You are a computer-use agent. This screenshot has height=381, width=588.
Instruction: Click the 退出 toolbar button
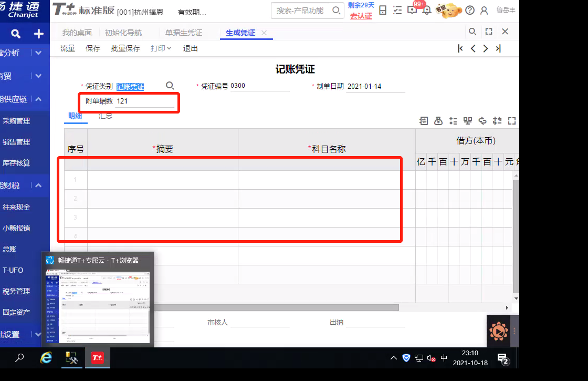(x=190, y=48)
